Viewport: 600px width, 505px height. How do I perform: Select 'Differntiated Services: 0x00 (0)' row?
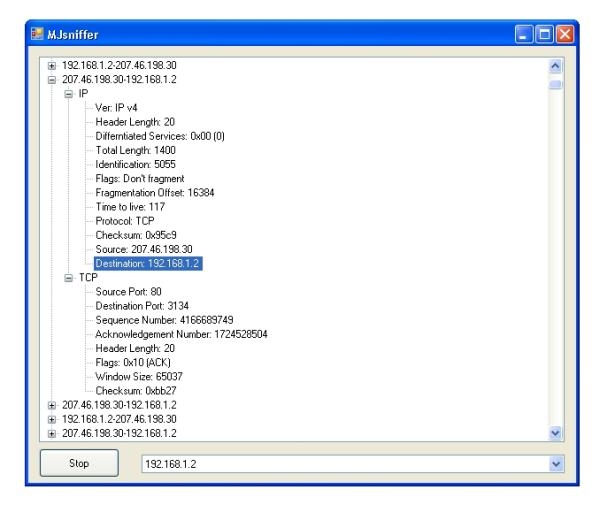[160, 136]
